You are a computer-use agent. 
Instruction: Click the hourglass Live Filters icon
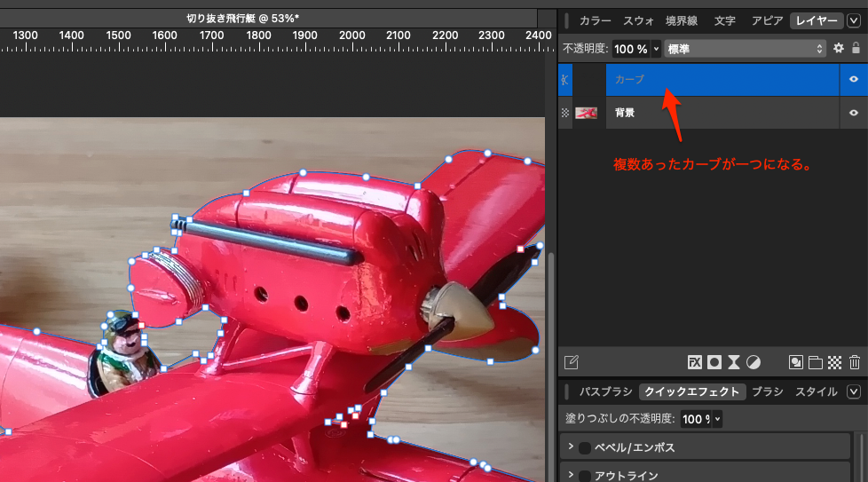(733, 362)
